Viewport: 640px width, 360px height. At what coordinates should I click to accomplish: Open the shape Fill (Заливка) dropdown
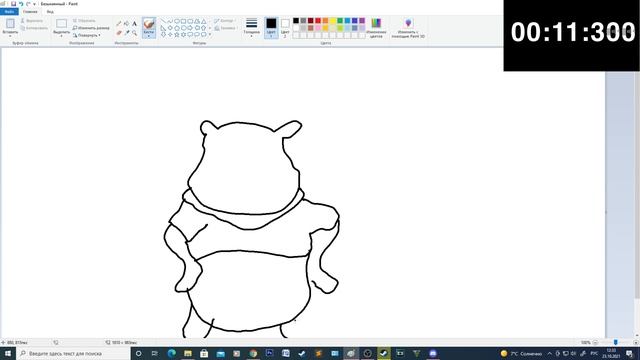pyautogui.click(x=226, y=28)
